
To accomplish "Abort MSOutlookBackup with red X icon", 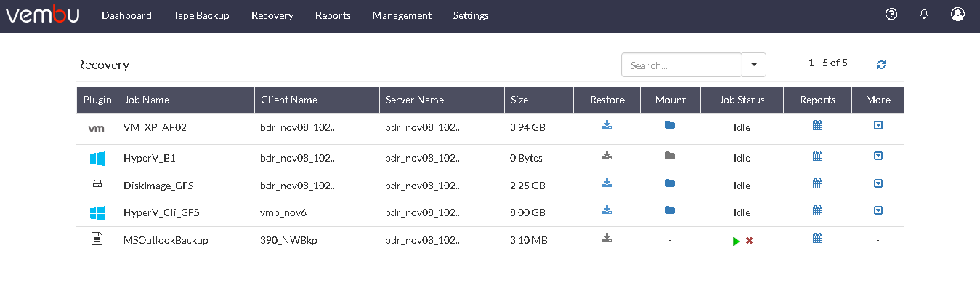I will [749, 240].
